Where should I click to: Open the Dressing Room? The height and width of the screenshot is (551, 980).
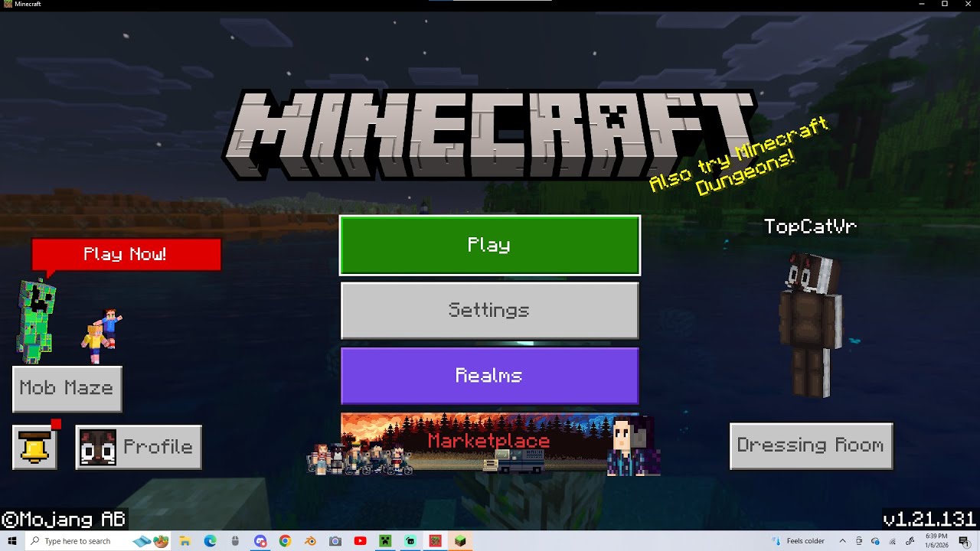[811, 445]
